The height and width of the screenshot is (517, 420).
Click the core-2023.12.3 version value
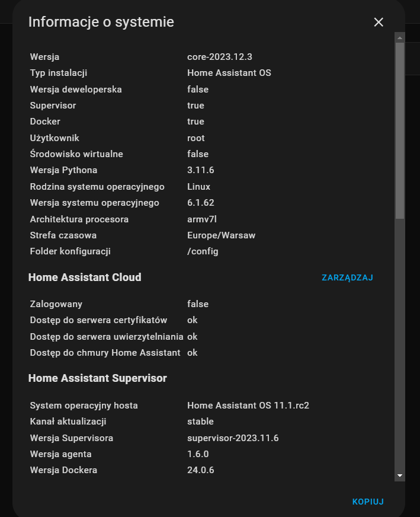pyautogui.click(x=220, y=57)
